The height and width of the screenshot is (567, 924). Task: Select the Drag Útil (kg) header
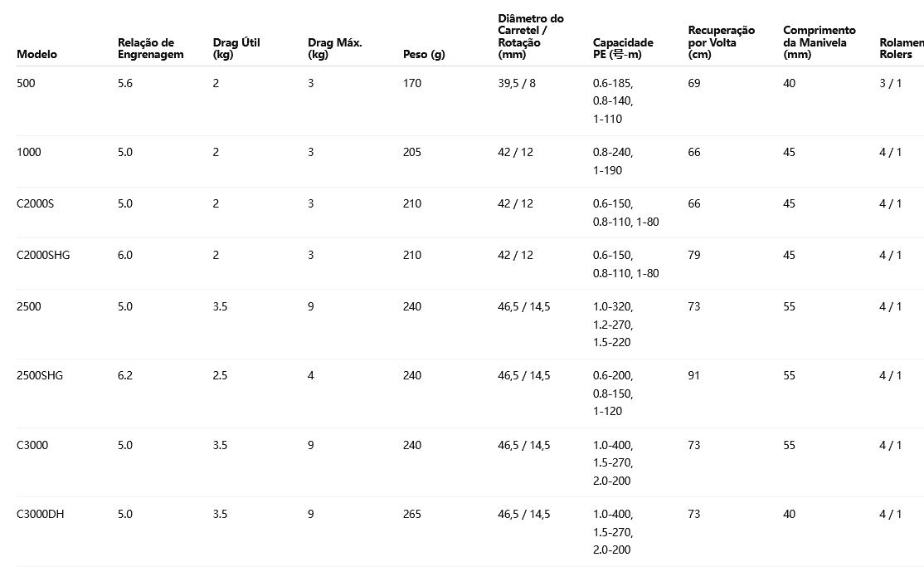click(x=236, y=48)
